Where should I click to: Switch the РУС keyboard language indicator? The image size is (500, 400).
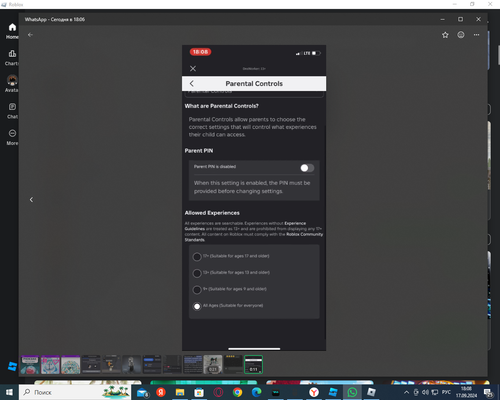(x=446, y=392)
